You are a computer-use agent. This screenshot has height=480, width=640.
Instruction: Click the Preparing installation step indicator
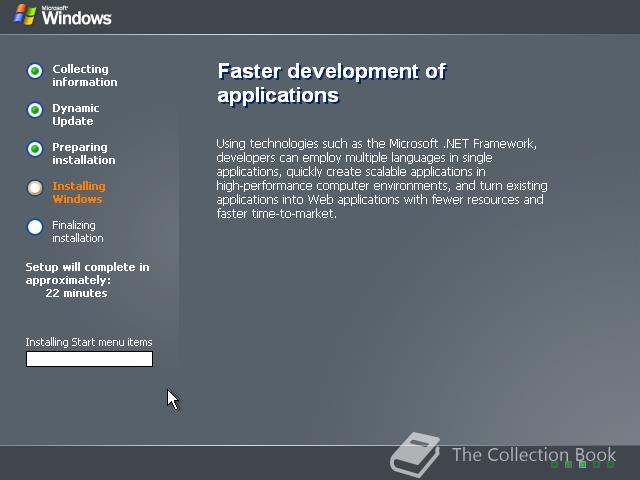35,149
